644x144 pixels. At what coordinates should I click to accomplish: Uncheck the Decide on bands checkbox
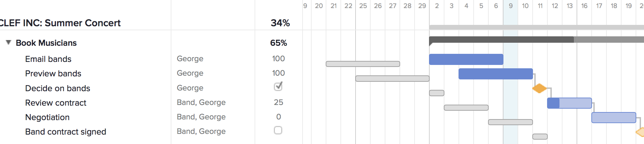coord(278,87)
